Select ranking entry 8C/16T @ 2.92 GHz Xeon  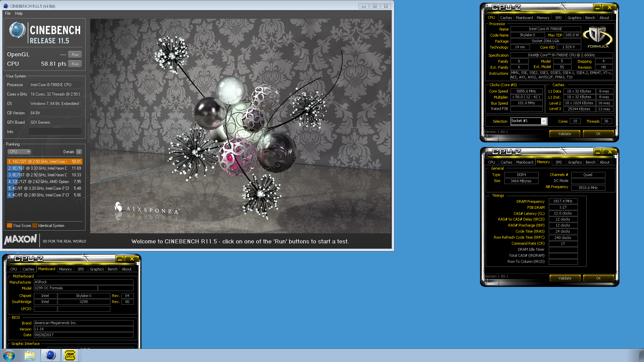45,175
